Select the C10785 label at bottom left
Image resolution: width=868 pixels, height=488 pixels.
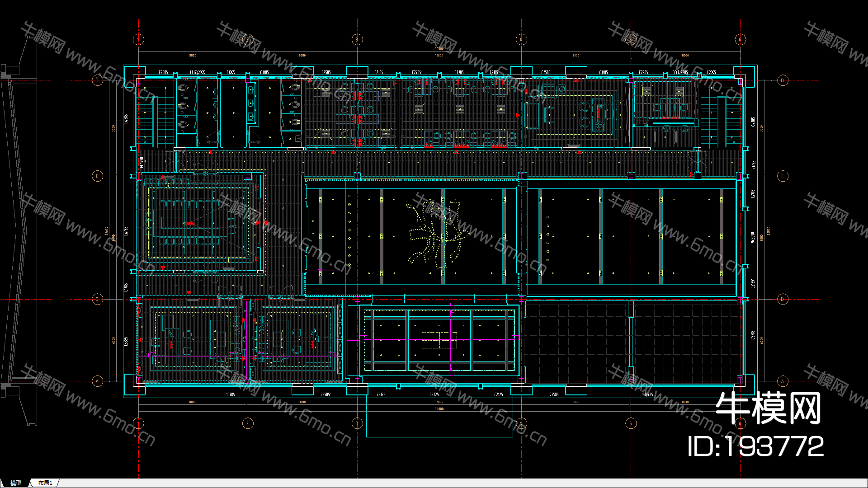pos(230,394)
